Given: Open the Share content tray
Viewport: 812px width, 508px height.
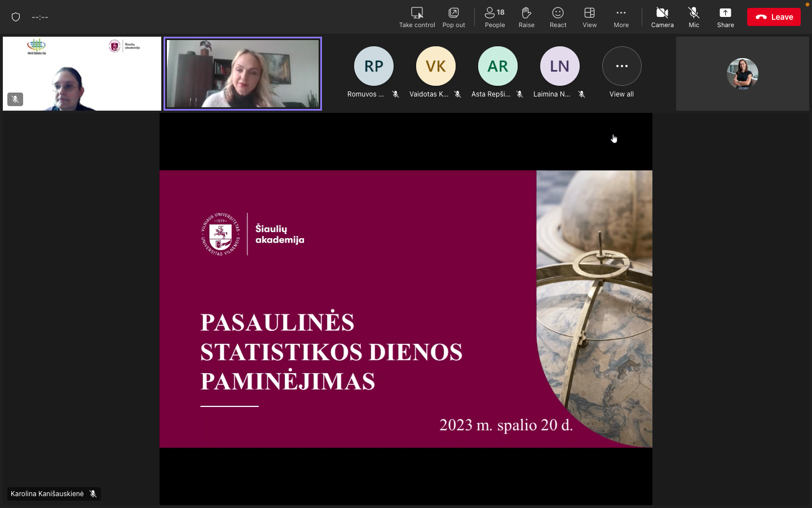Looking at the screenshot, I should 725,17.
